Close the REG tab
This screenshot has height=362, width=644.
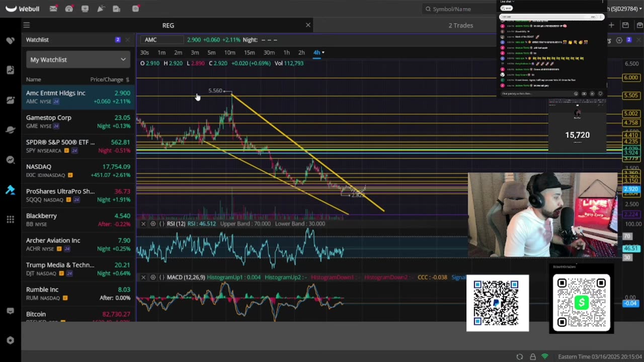(308, 25)
